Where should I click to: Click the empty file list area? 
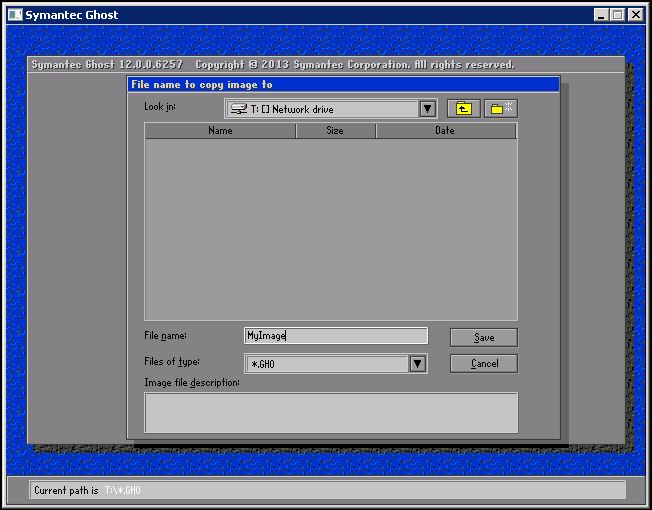point(331,229)
